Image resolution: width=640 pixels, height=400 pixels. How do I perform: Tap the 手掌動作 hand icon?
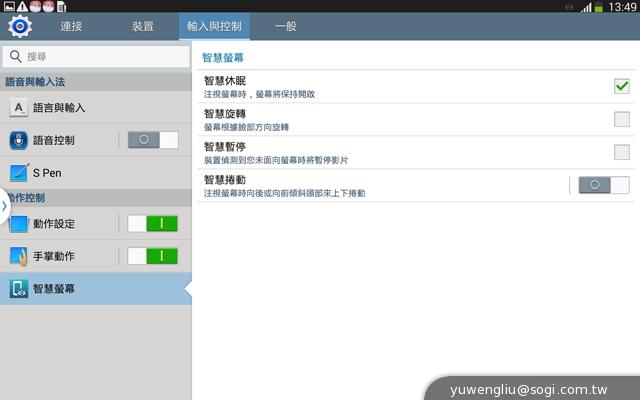click(x=18, y=256)
